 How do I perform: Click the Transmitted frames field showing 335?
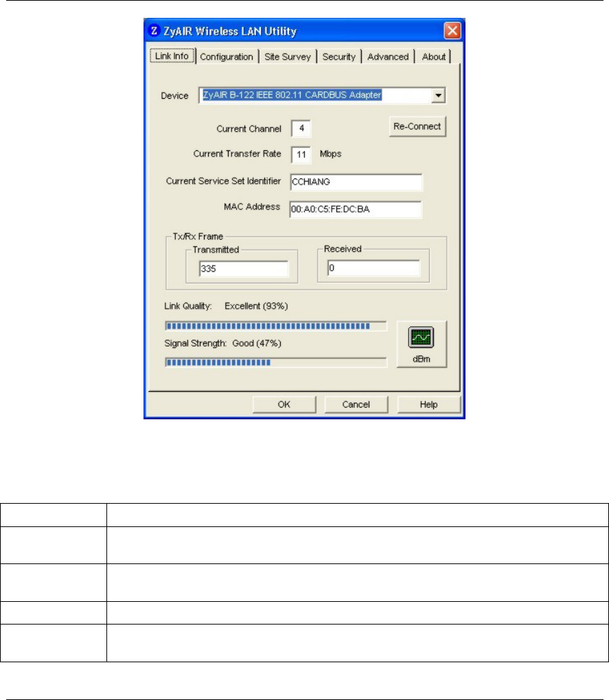[244, 269]
